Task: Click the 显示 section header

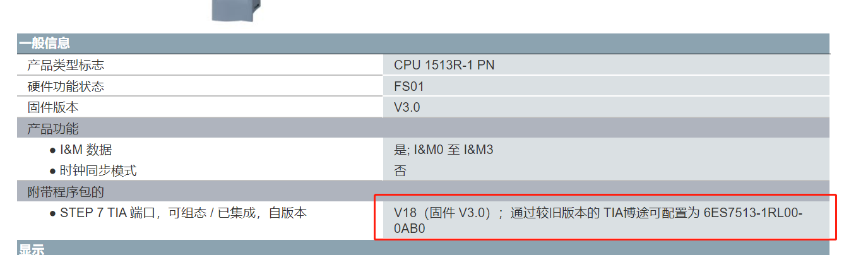Action: [32, 251]
